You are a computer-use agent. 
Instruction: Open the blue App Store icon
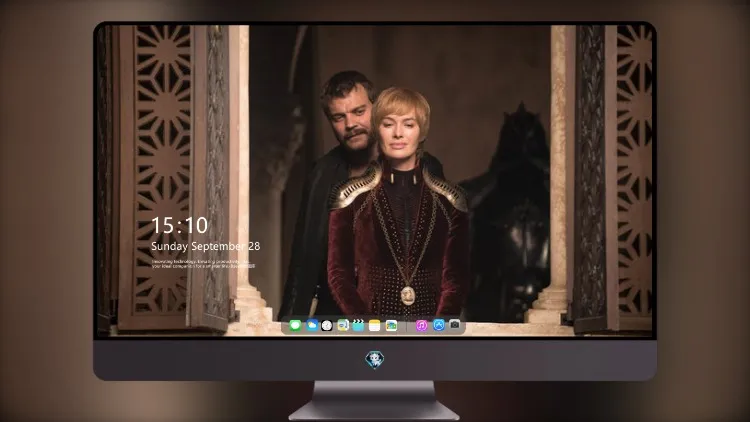click(x=439, y=325)
